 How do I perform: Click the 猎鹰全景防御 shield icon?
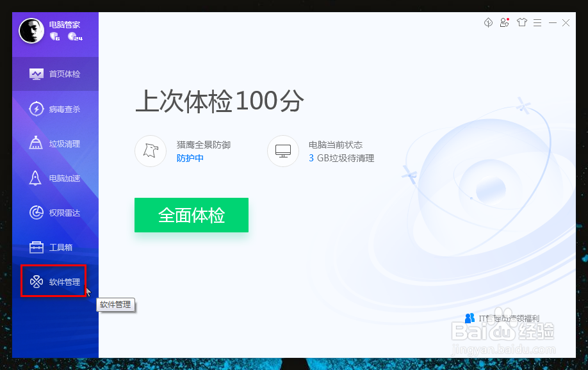click(x=151, y=151)
